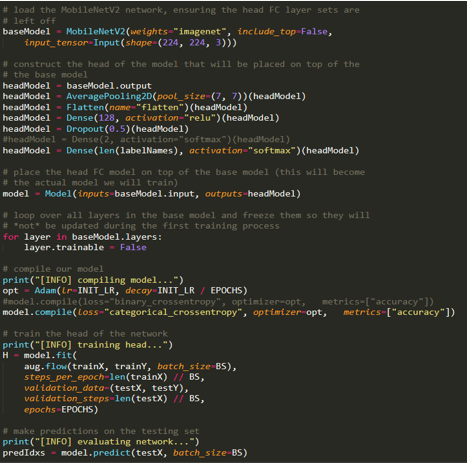Click the validation_steps keyword argument
Image resolution: width=467 pixels, height=463 pixels.
pos(66,399)
